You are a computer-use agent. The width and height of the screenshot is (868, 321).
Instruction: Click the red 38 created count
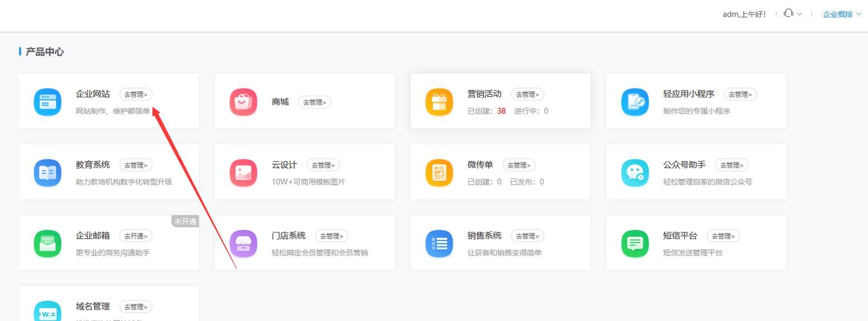pos(501,111)
